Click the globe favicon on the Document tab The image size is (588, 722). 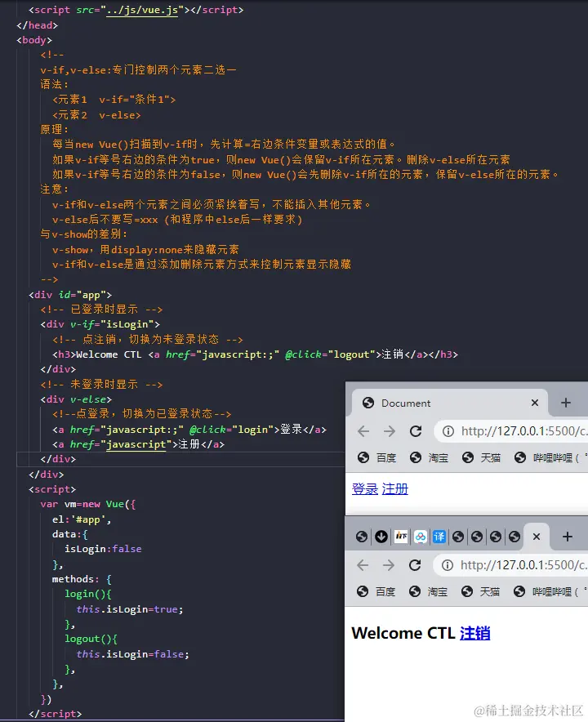(367, 403)
